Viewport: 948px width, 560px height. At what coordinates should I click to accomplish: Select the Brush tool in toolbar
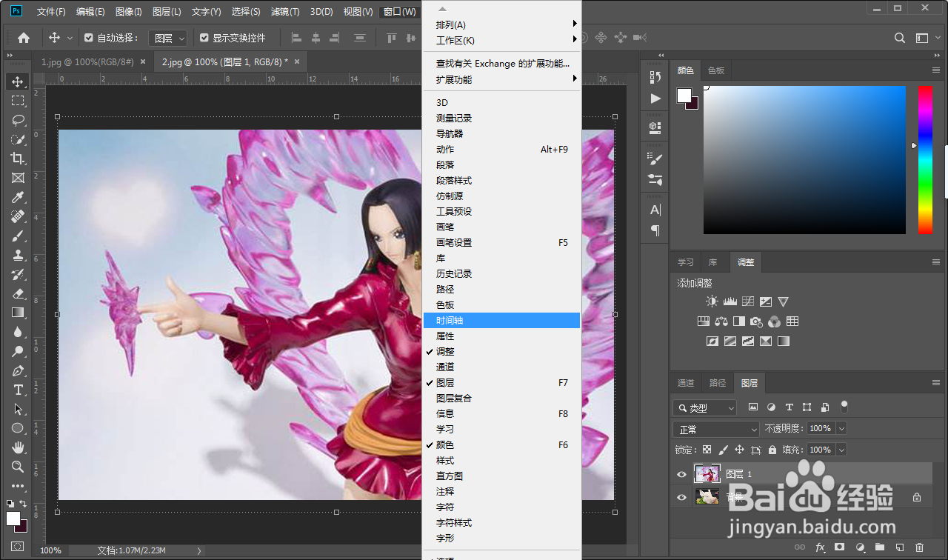tap(18, 236)
